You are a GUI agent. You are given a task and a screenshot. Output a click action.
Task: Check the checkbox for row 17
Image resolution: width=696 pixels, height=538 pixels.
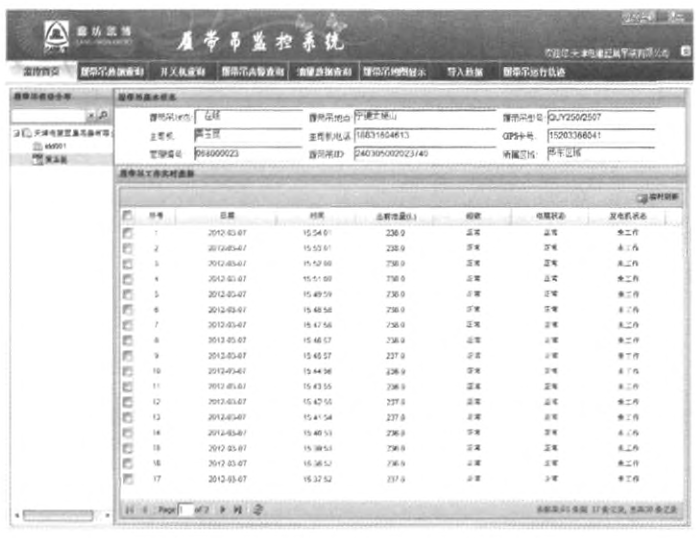126,480
